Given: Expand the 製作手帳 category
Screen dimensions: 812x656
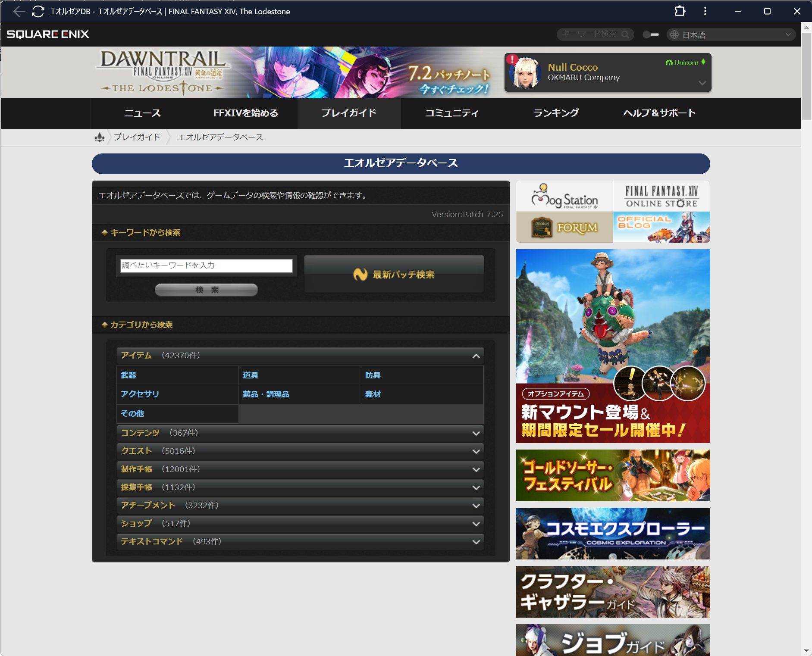Looking at the screenshot, I should point(300,469).
